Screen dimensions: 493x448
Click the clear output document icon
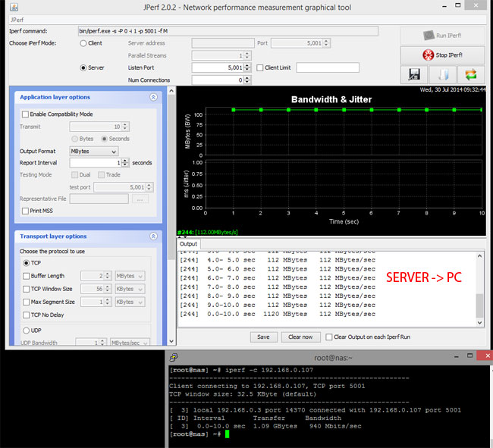click(443, 74)
